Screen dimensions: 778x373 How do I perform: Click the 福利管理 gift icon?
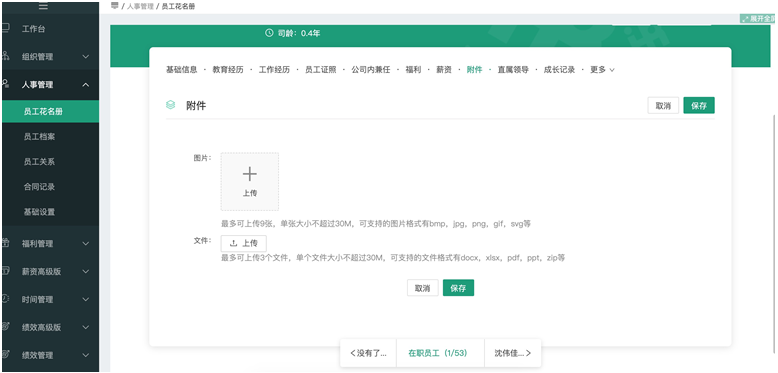point(5,243)
